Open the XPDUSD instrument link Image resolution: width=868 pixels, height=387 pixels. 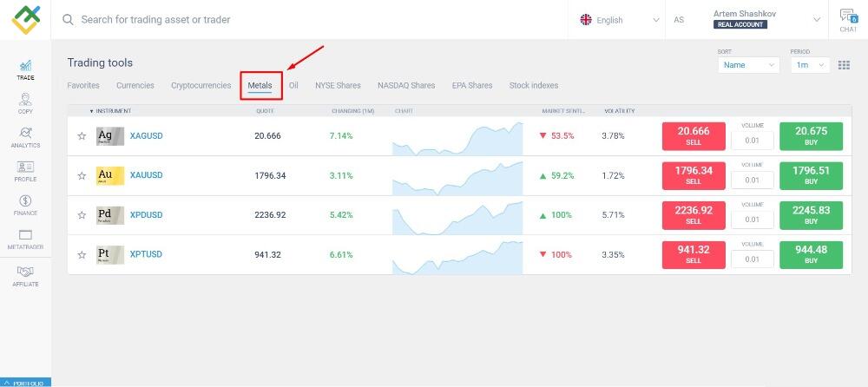pyautogui.click(x=146, y=215)
